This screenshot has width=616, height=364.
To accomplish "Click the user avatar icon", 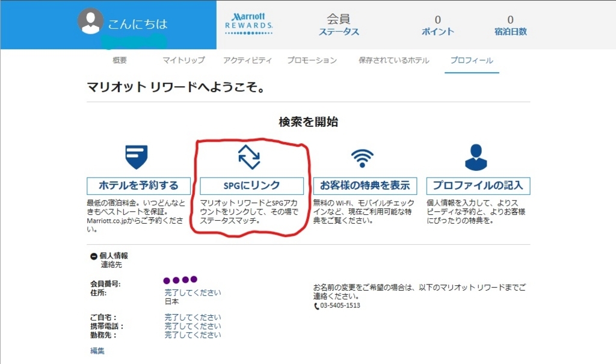I will 90,21.
